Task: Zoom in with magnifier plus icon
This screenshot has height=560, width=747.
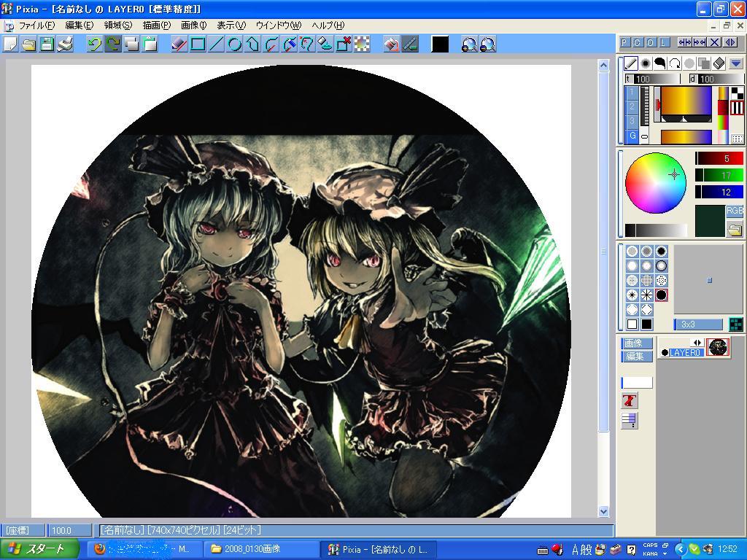Action: [469, 44]
